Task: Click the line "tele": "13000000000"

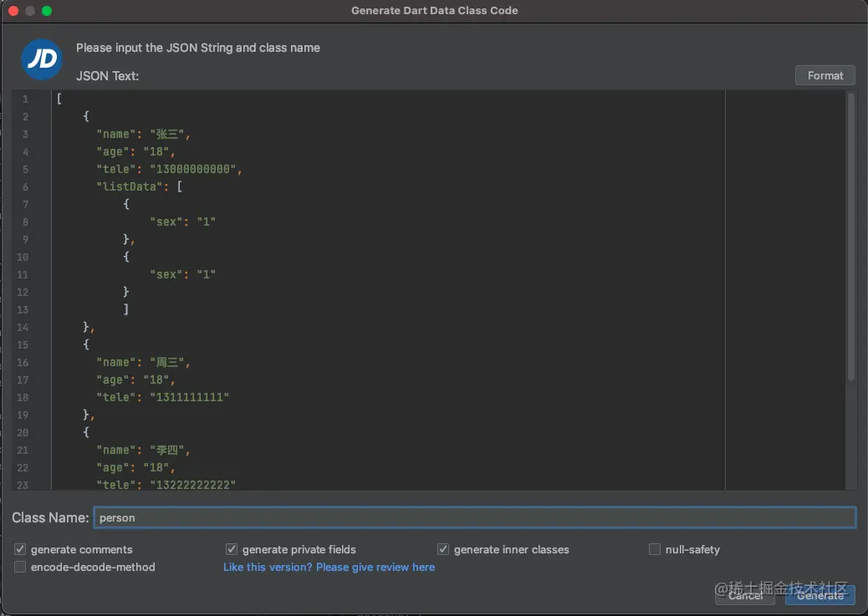Action: [x=169, y=169]
